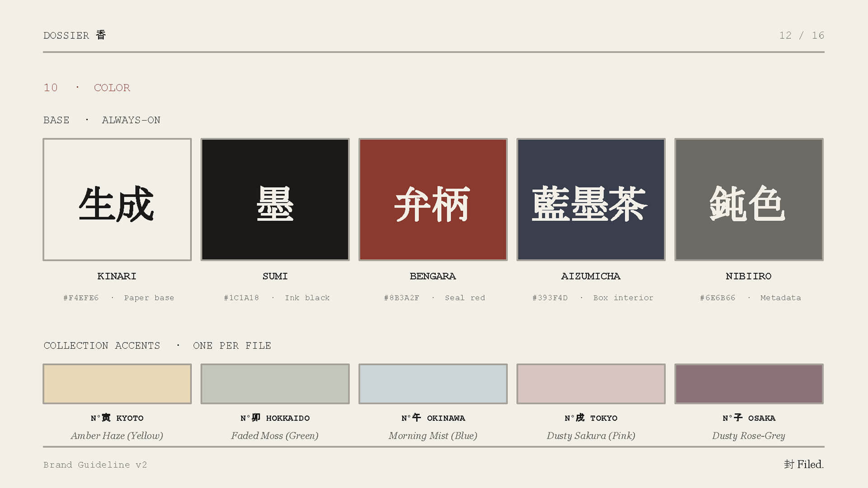
Task: Click the DOSSIER header kanji icon
Action: [x=101, y=35]
